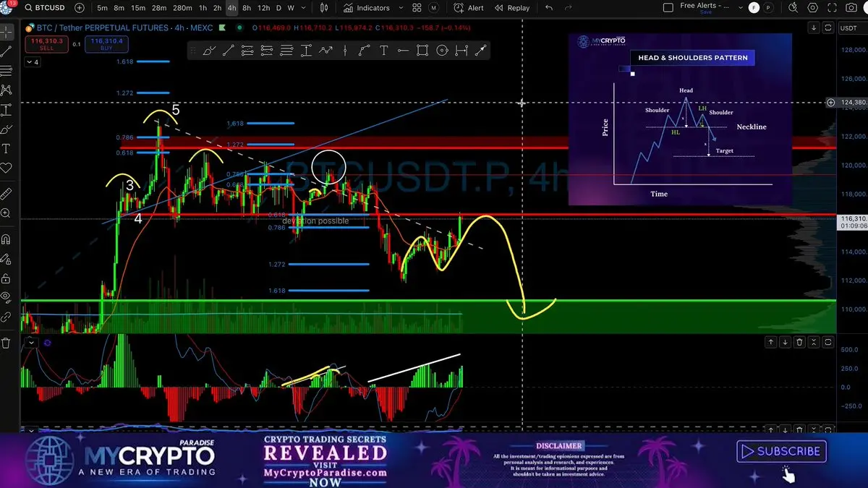
Task: Toggle lock all drawings
Action: click(x=7, y=278)
